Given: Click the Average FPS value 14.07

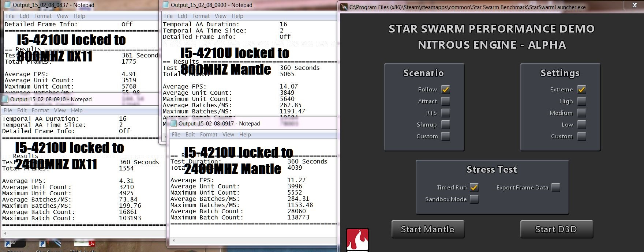Looking at the screenshot, I should 289,87.
